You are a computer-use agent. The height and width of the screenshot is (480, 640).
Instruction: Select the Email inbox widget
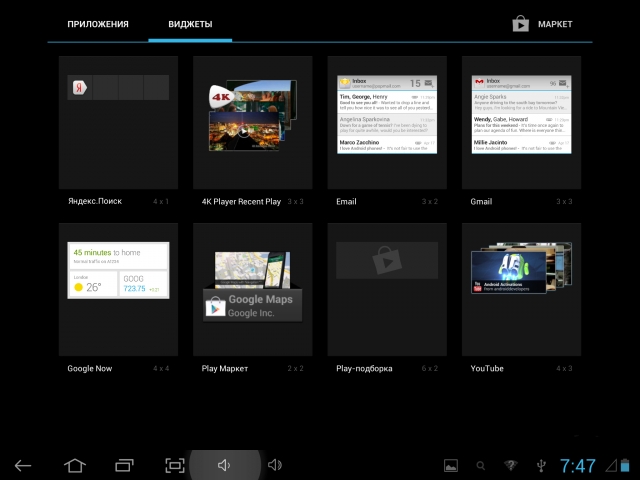coord(387,122)
